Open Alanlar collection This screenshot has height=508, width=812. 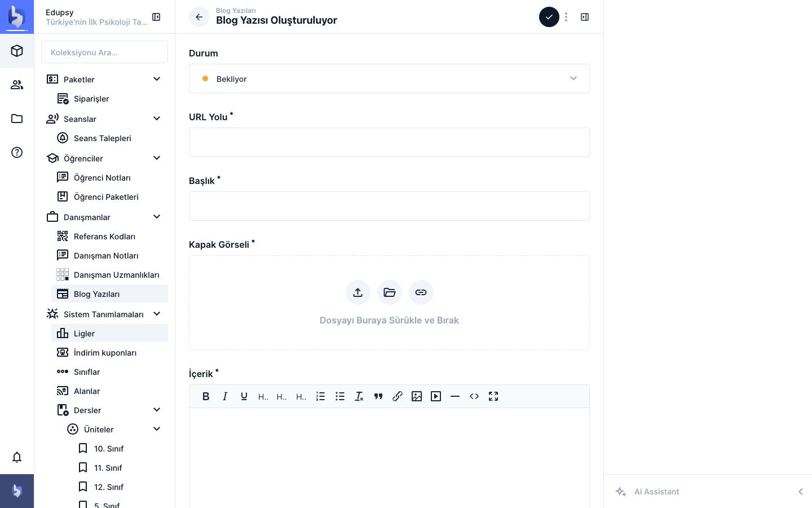point(109,391)
